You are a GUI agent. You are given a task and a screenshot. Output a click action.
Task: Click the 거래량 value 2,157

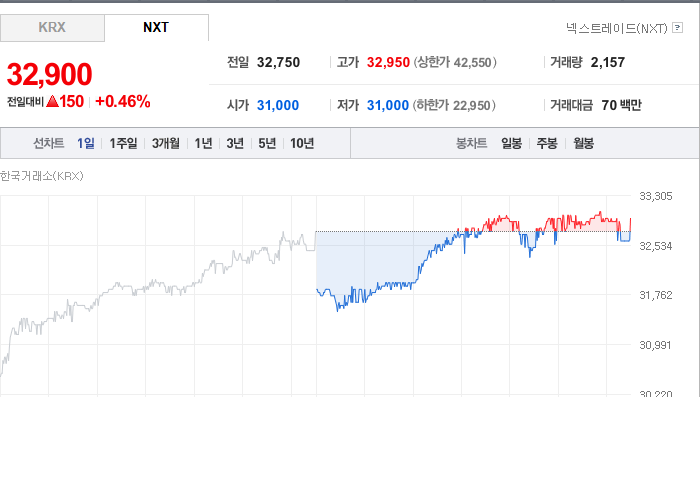608,62
